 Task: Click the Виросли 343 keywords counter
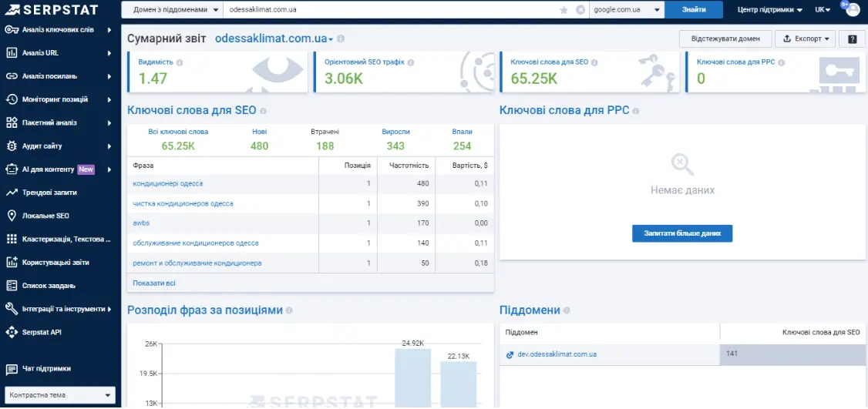[x=395, y=140]
